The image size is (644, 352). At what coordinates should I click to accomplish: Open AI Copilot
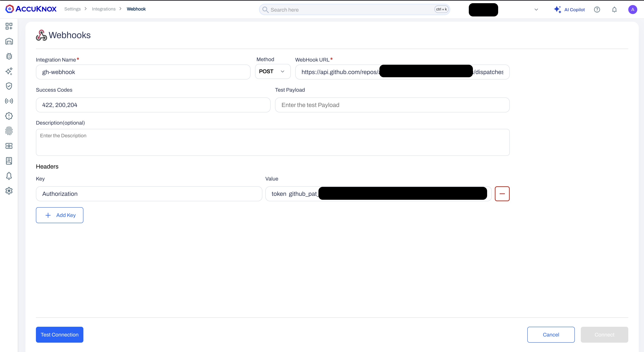(x=569, y=10)
